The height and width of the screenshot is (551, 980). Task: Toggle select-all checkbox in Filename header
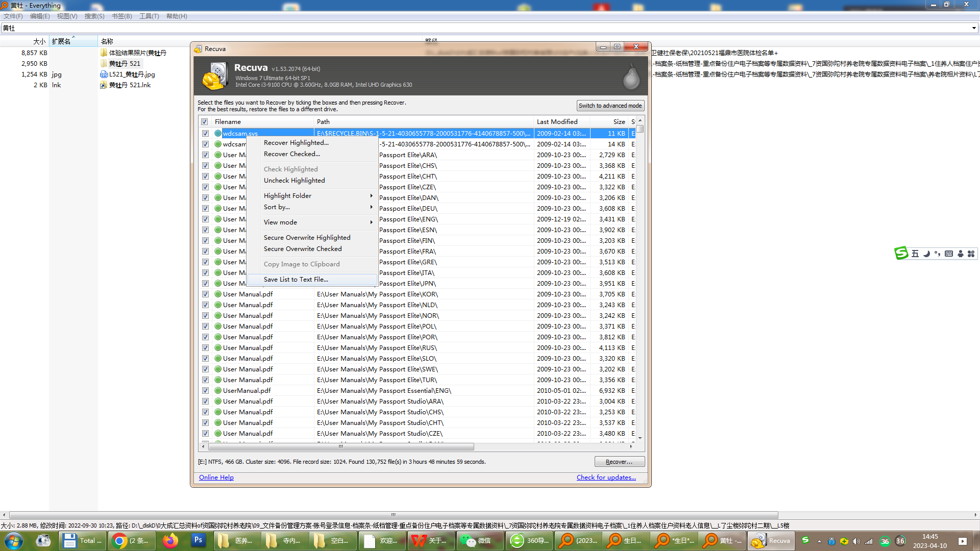click(x=205, y=122)
